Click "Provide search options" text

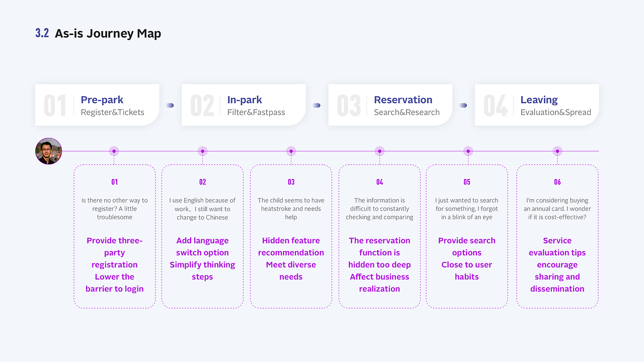pyautogui.click(x=467, y=246)
